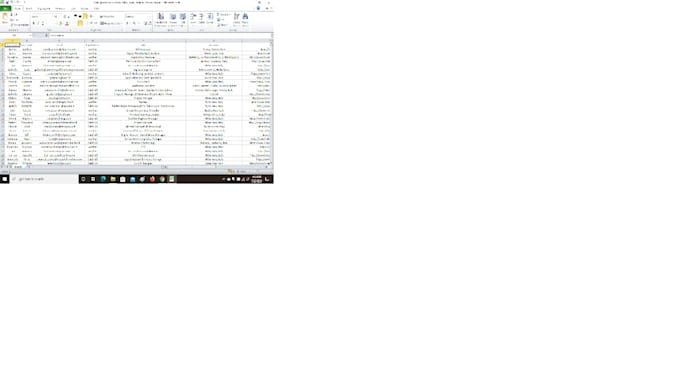680x382 pixels.
Task: Switch to the Review ribbon tab
Action: point(84,9)
